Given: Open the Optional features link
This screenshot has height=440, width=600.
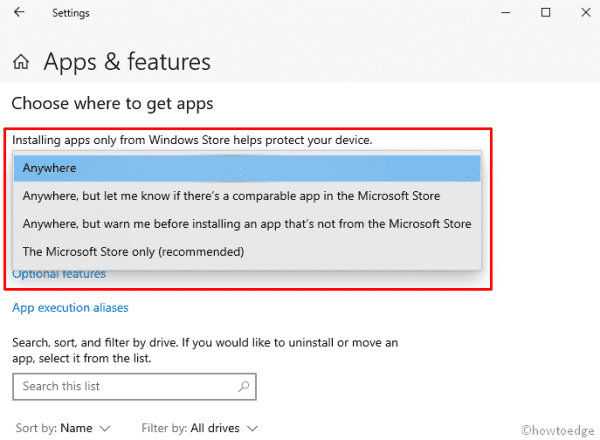Looking at the screenshot, I should (x=59, y=274).
